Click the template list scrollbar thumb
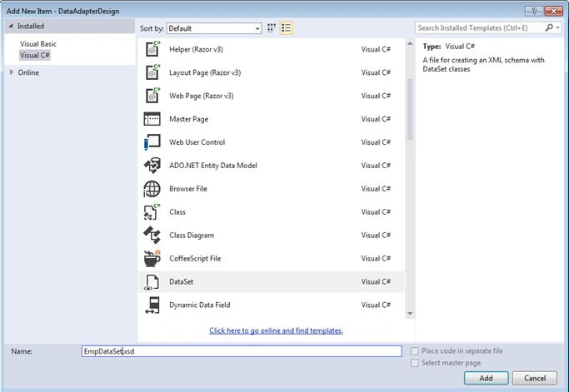 (410, 109)
